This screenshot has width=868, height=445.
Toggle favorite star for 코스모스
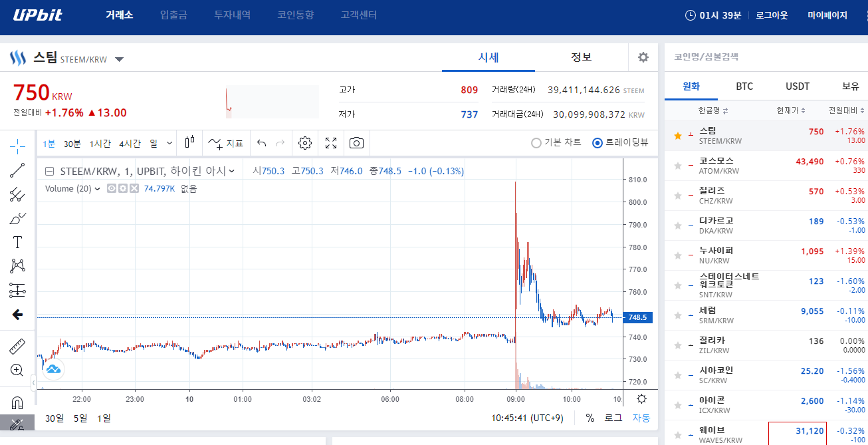click(x=678, y=166)
